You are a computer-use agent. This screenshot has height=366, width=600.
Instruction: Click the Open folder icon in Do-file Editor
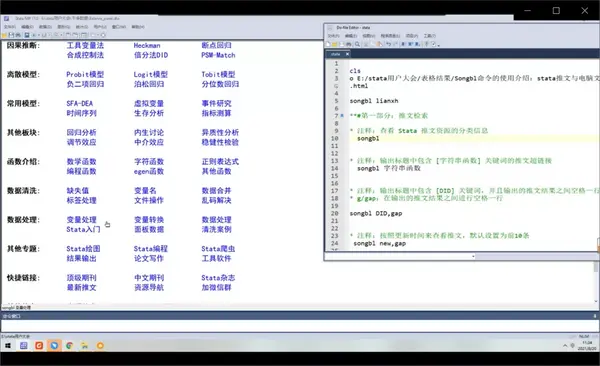pyautogui.click(x=334, y=44)
